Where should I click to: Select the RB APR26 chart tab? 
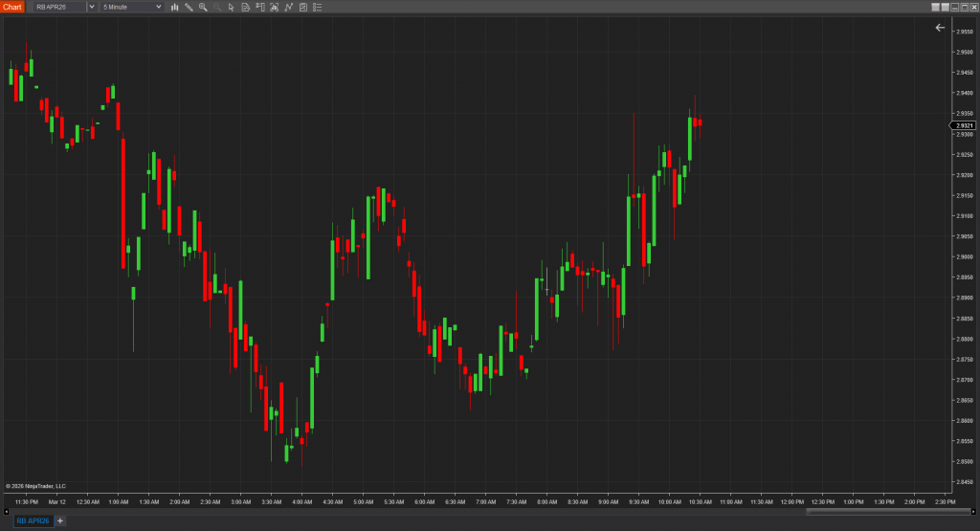pyautogui.click(x=32, y=520)
